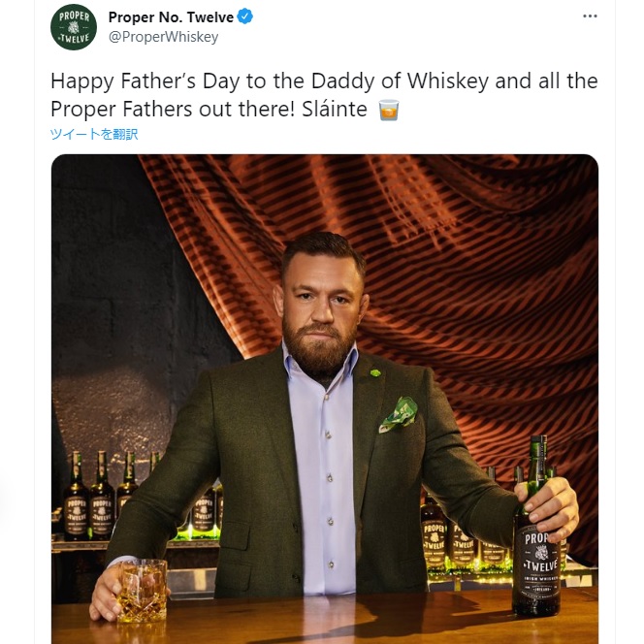Open the @ProperWhiskey handle link
The height and width of the screenshot is (644, 644).
pos(163,37)
